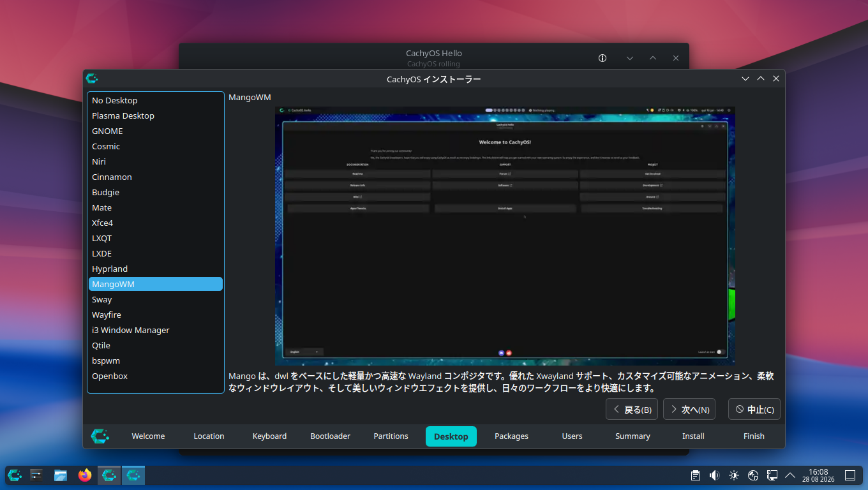Pick "Hyprland" from the desktop list
Image resolution: width=868 pixels, height=490 pixels.
[x=156, y=269]
